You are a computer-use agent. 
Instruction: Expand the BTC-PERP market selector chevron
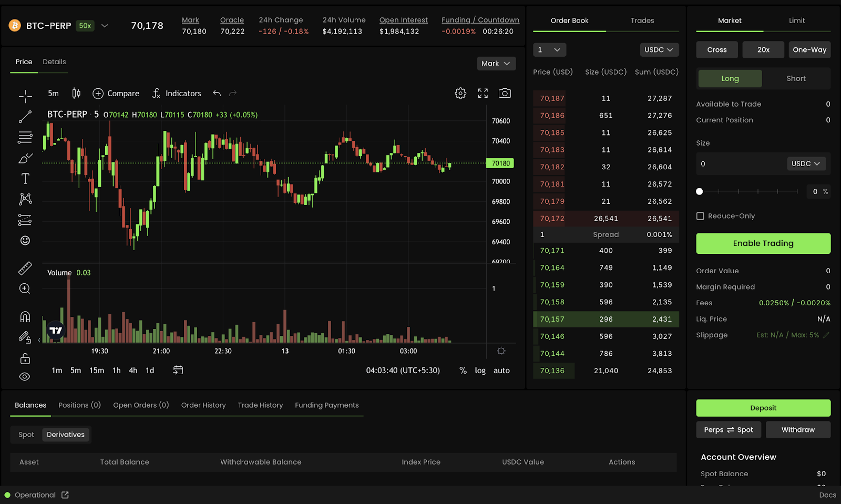coord(105,25)
